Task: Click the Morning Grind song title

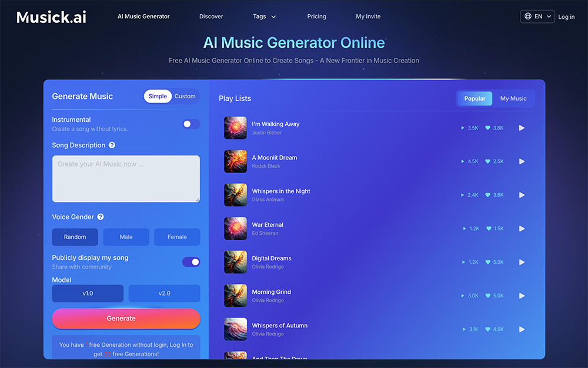Action: pos(272,292)
